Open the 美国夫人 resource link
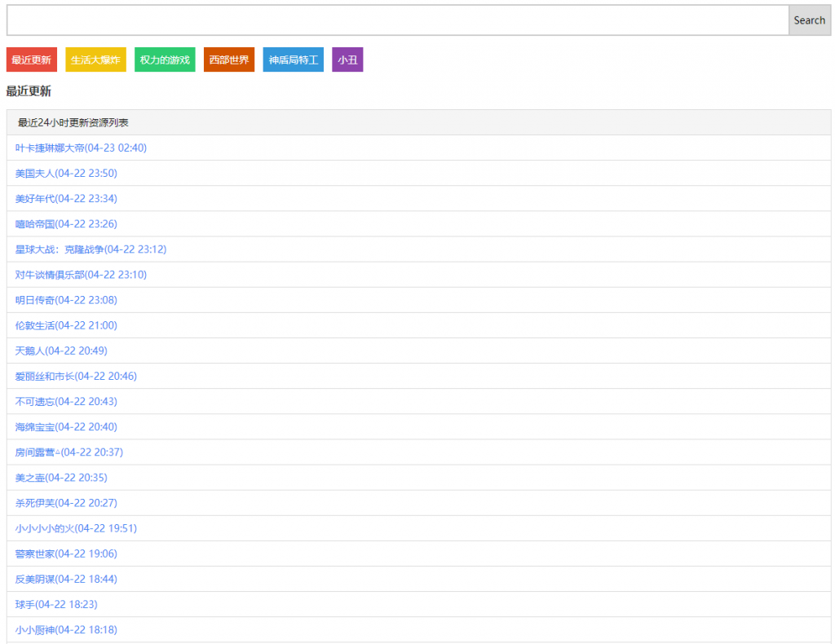The width and height of the screenshot is (835, 644). pos(66,173)
